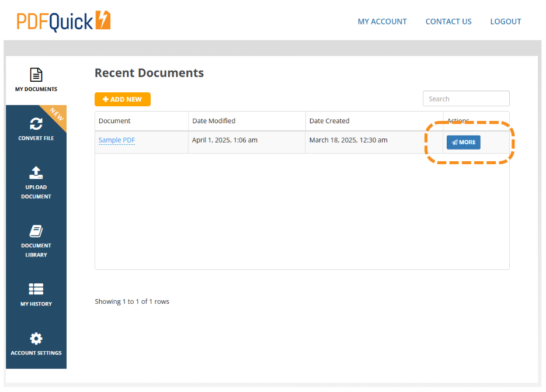Image resolution: width=546 pixels, height=392 pixels.
Task: Sort by the Date Modified column header
Action: [247, 121]
